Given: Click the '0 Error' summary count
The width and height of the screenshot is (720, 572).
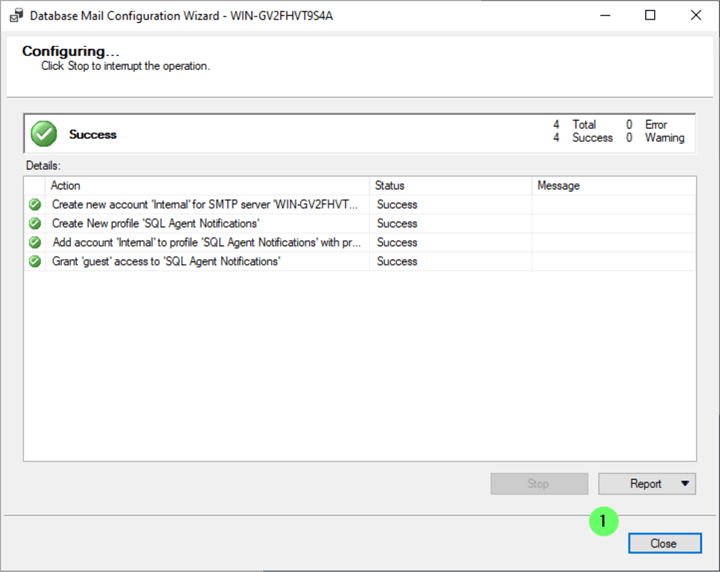Looking at the screenshot, I should click(647, 124).
